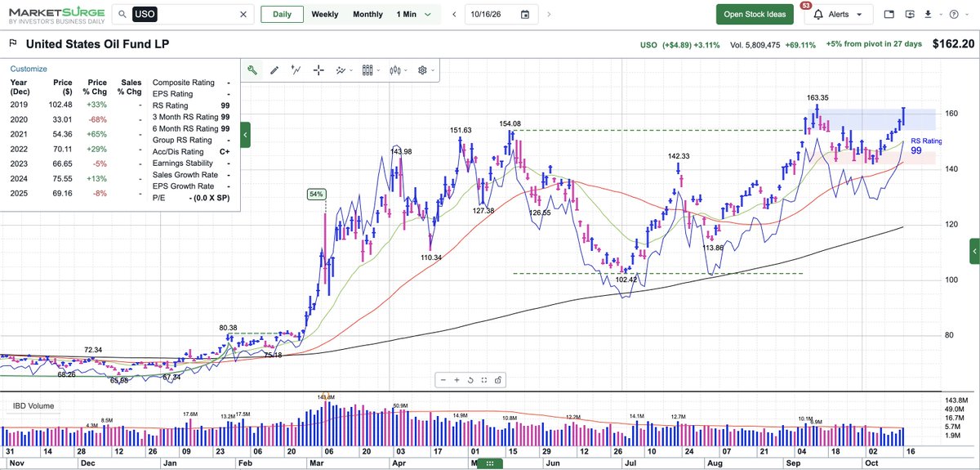Open the Alerts dropdown caret

[860, 15]
